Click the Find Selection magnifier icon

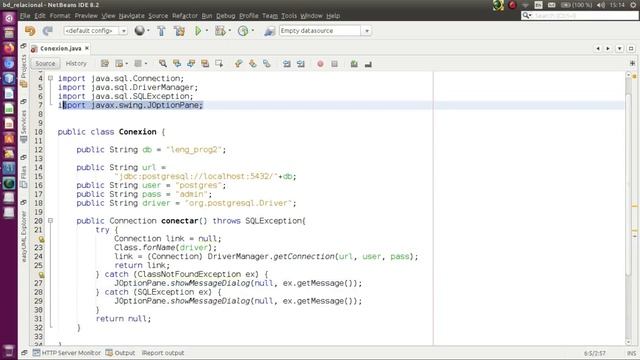[163, 64]
